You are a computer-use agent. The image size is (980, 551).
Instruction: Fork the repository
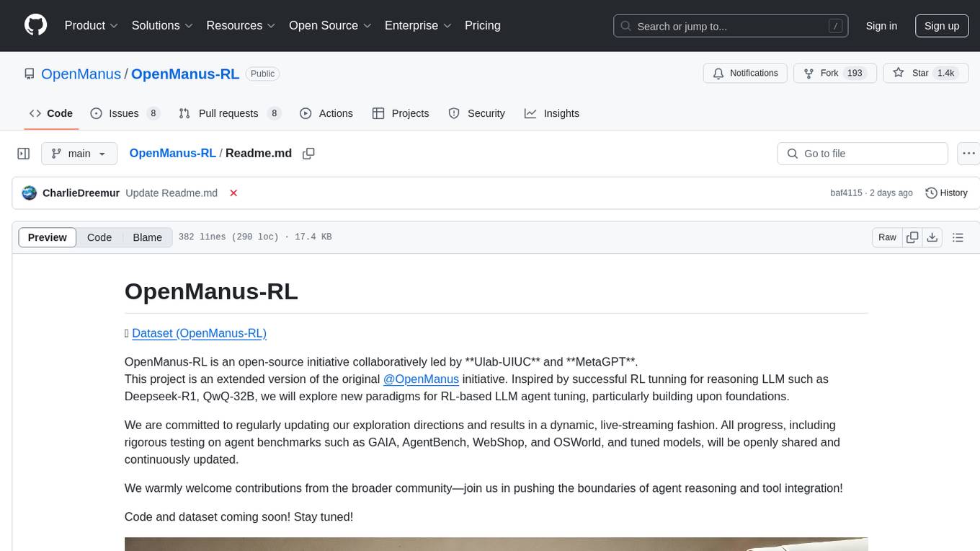click(x=834, y=74)
